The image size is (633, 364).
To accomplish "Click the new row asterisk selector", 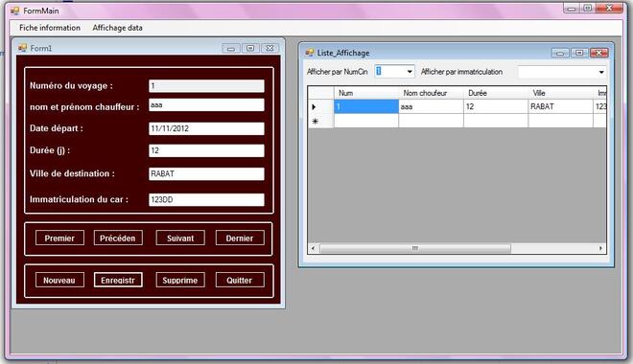I will pos(320,121).
